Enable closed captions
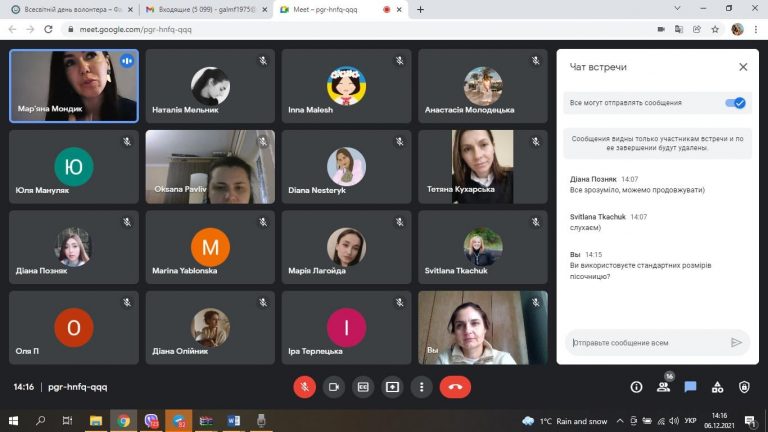Screen dimensions: 768x432 tap(363, 387)
